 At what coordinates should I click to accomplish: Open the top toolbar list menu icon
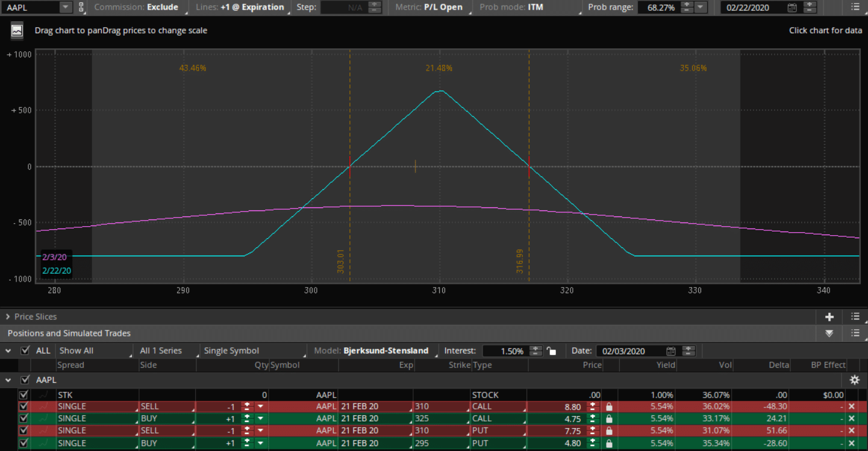[855, 7]
